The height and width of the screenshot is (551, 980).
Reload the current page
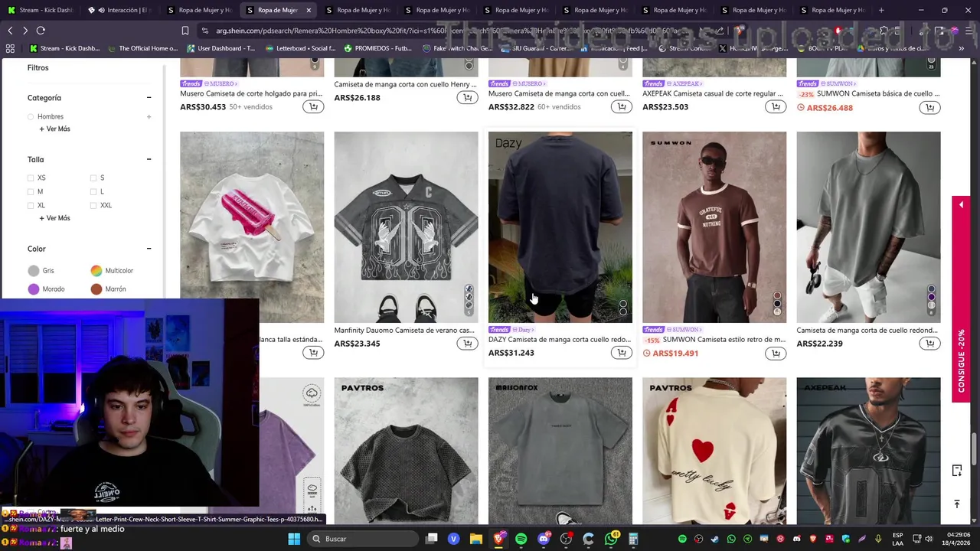tap(41, 31)
